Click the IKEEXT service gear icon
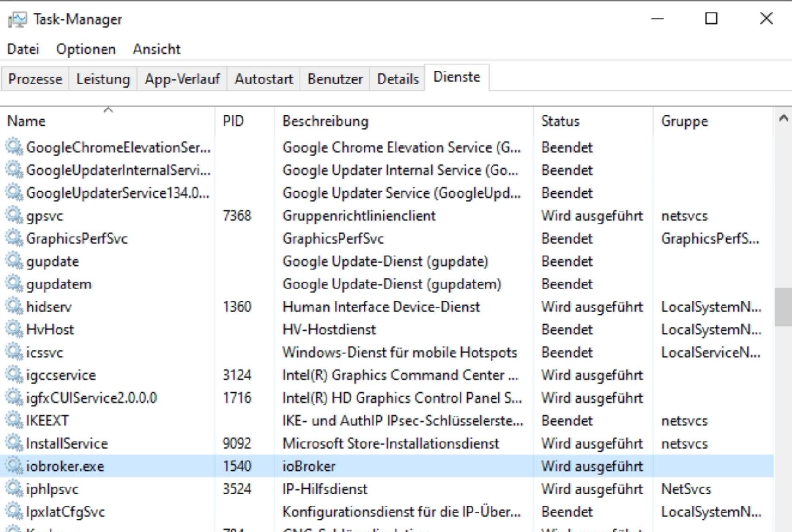Image resolution: width=792 pixels, height=532 pixels. [14, 420]
